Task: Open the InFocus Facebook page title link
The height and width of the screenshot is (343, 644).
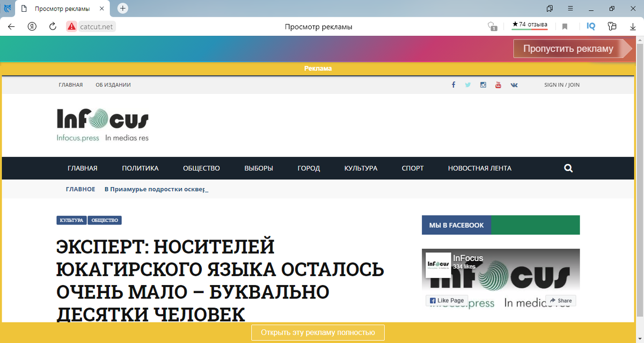Action: pyautogui.click(x=468, y=258)
